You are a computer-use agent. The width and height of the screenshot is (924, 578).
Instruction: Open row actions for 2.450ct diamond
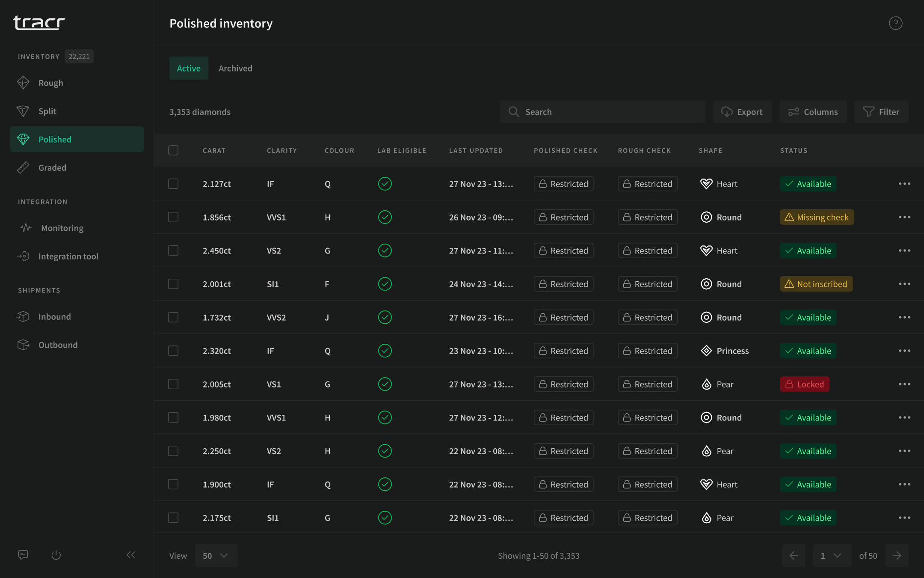pos(904,250)
